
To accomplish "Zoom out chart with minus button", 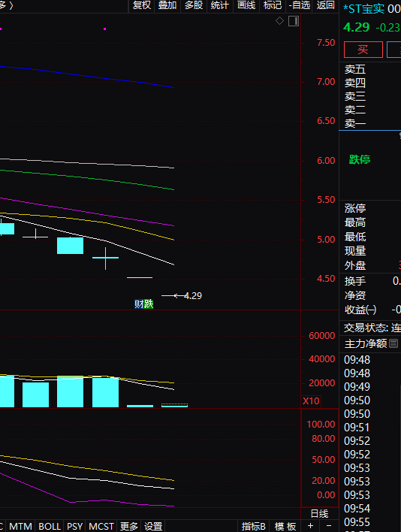I will pos(328,526).
